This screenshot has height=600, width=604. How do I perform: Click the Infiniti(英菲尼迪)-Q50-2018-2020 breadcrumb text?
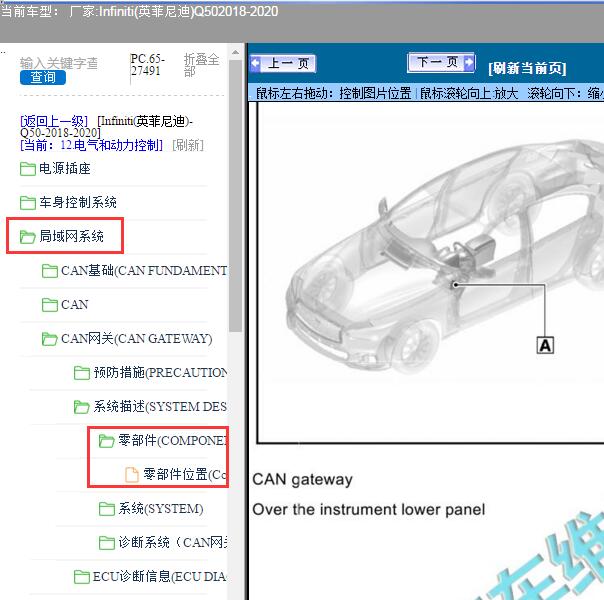click(107, 127)
